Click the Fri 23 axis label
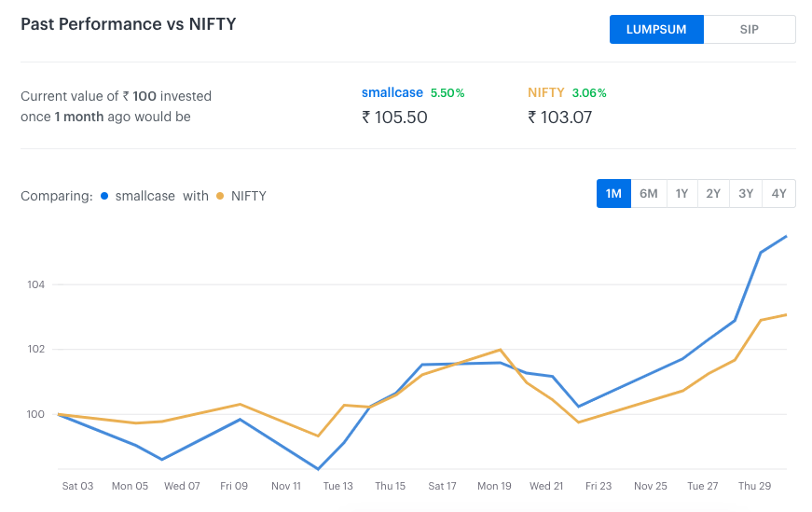812x512 pixels. pos(599,486)
